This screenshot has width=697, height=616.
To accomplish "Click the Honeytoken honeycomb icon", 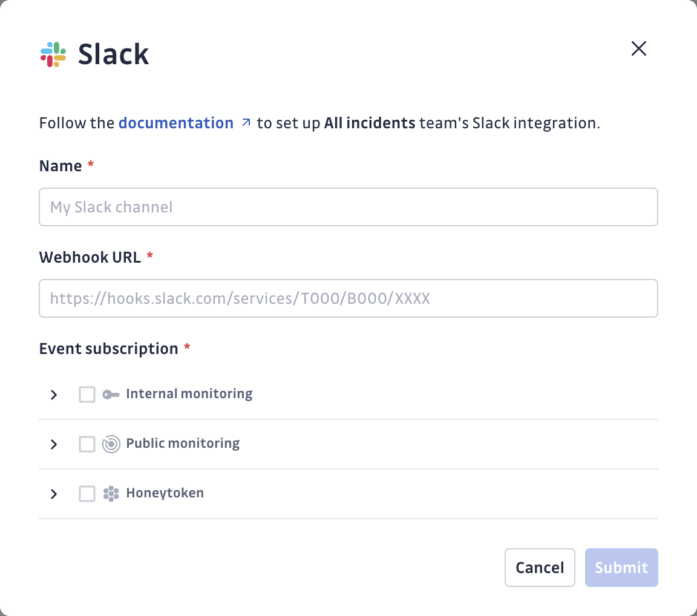I will [x=111, y=494].
